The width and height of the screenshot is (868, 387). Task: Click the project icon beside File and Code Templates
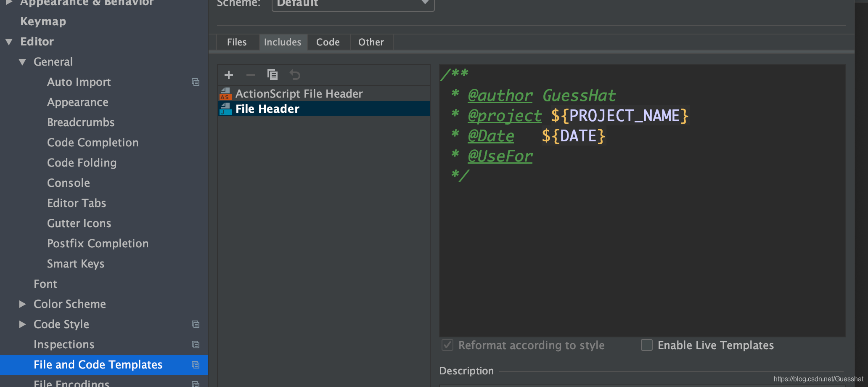196,365
